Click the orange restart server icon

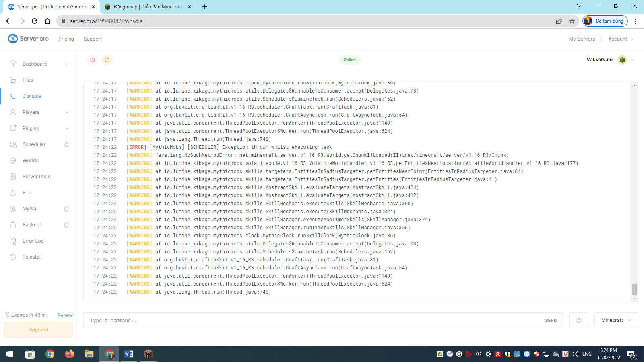click(x=107, y=60)
